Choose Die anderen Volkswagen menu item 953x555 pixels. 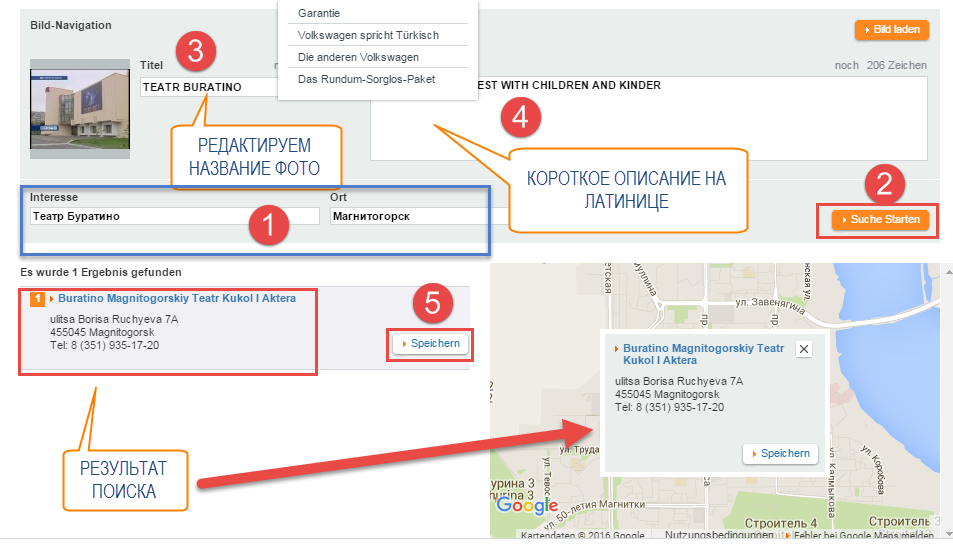[358, 57]
